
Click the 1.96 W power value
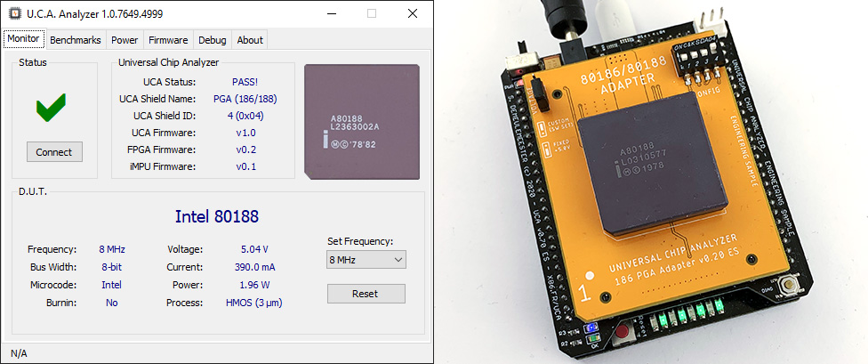254,285
